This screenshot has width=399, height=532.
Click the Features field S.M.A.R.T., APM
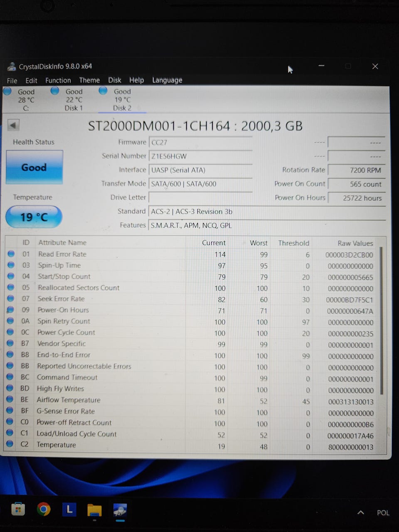pyautogui.click(x=267, y=225)
